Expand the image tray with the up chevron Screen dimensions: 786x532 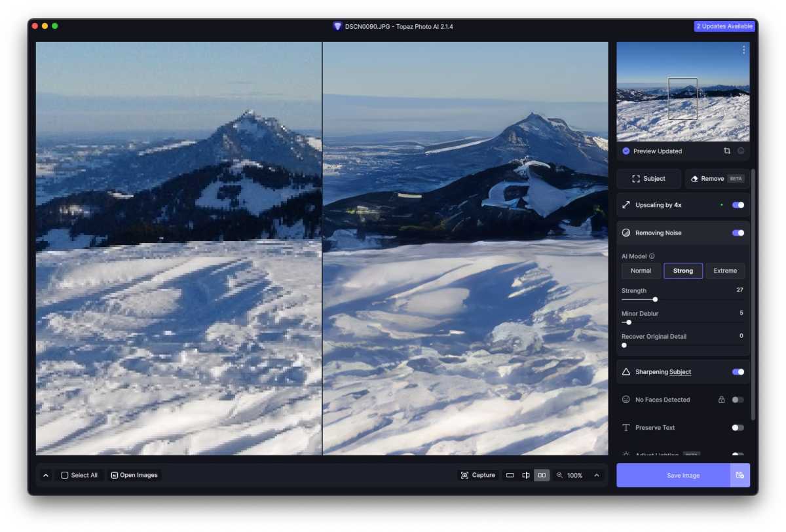[x=46, y=475]
